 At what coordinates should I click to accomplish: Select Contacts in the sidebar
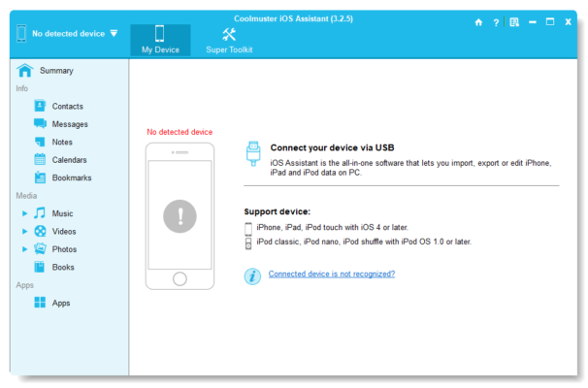(x=68, y=106)
